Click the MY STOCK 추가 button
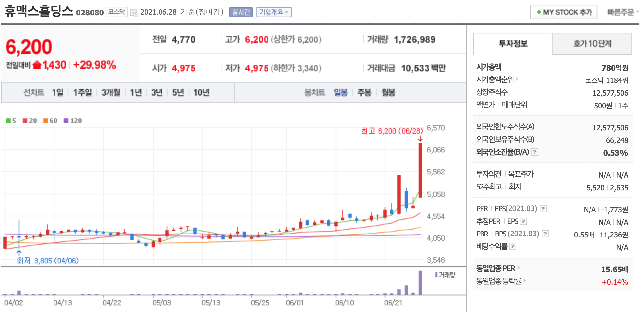 (564, 12)
